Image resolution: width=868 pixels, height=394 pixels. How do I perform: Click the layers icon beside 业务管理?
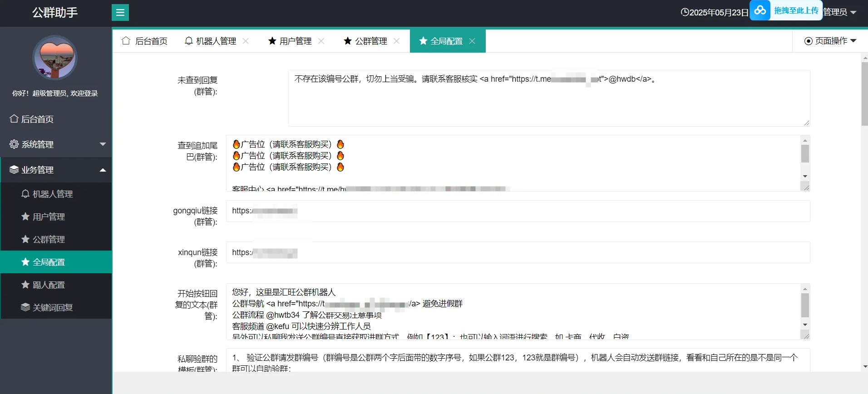coord(14,170)
